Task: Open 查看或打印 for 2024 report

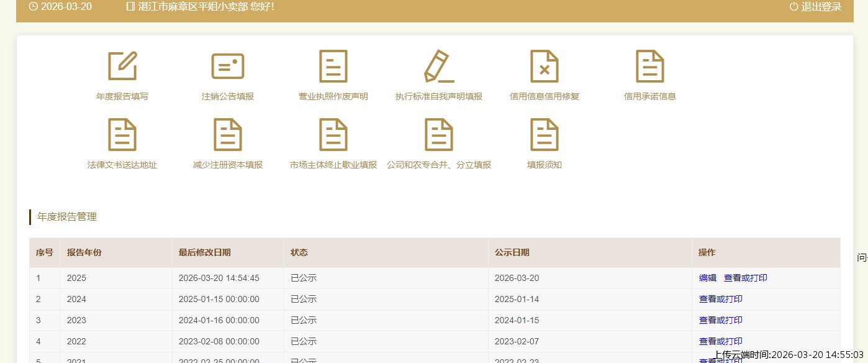Action: (721, 299)
